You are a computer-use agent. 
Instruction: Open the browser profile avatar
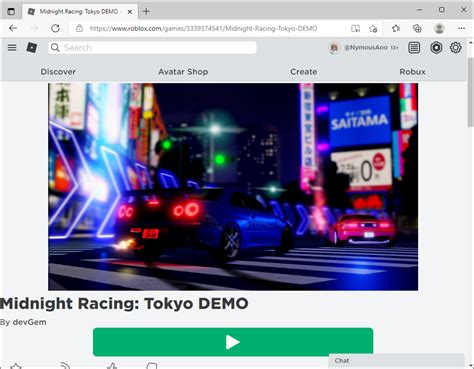coord(439,28)
